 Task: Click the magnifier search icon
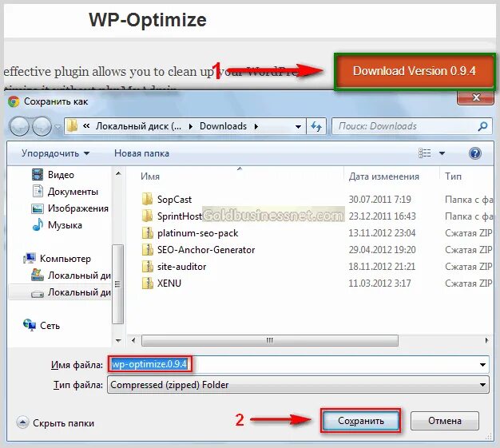(x=482, y=127)
